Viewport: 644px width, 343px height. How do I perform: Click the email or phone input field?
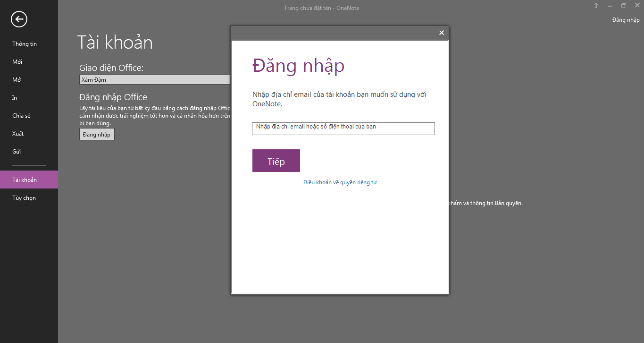tap(343, 129)
